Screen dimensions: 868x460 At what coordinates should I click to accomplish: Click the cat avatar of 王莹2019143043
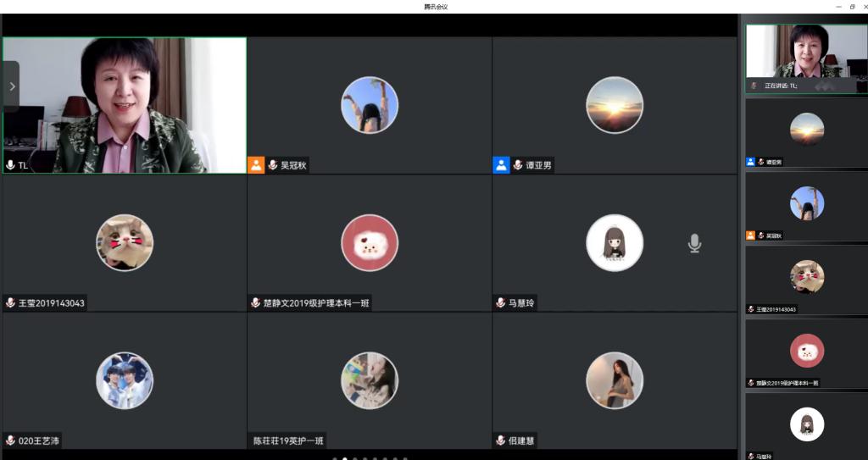125,243
